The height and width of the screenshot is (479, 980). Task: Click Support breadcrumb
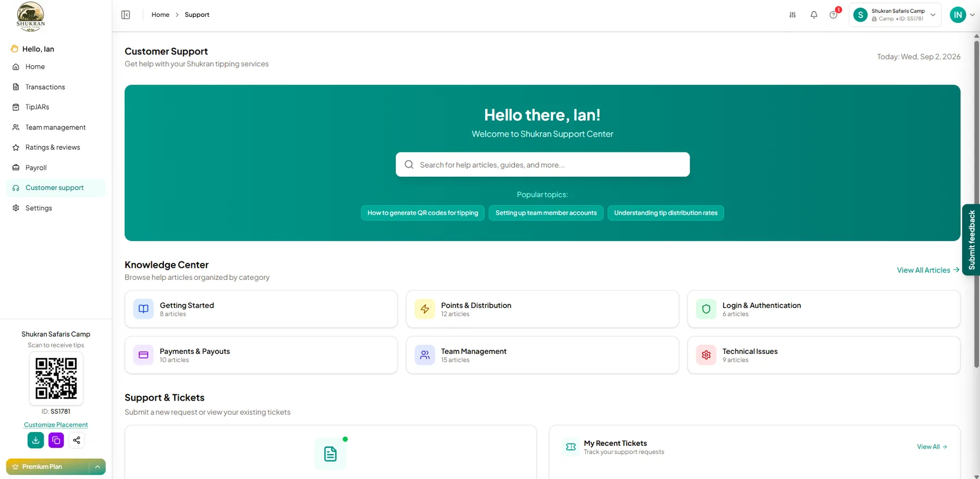click(197, 15)
